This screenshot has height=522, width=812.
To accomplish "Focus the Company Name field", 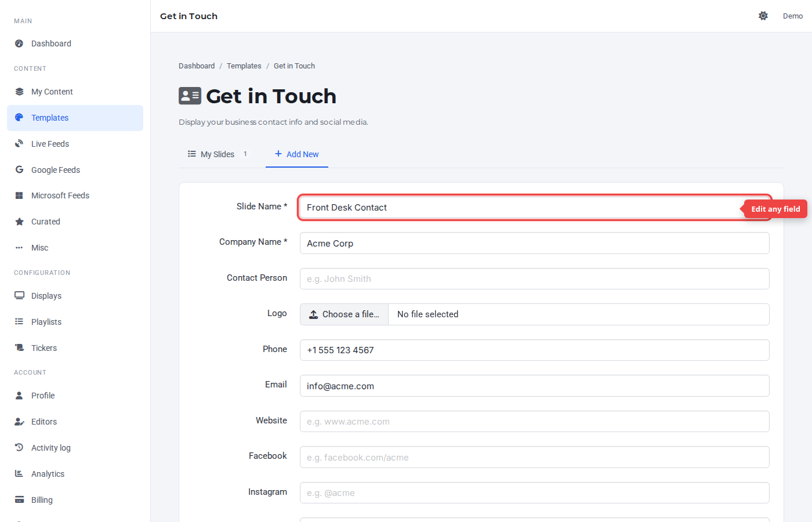I will point(535,243).
